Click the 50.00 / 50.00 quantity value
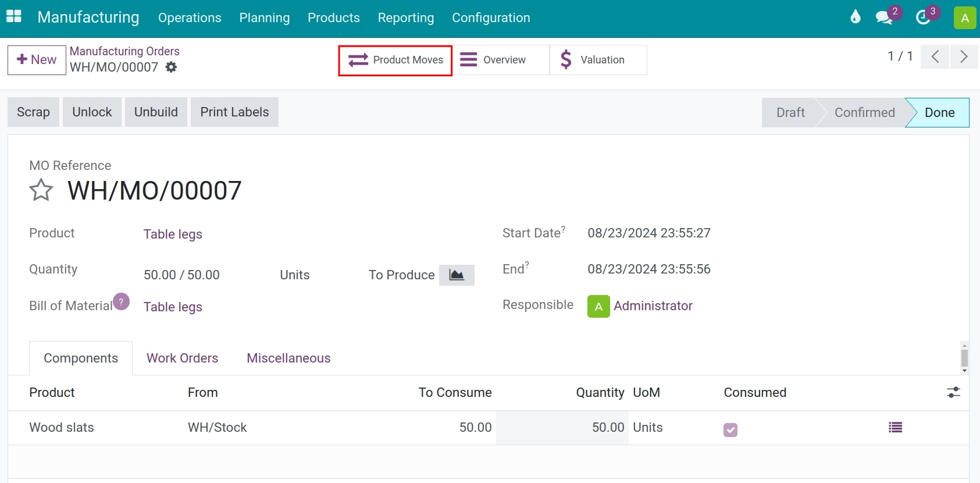980x483 pixels. (x=181, y=275)
